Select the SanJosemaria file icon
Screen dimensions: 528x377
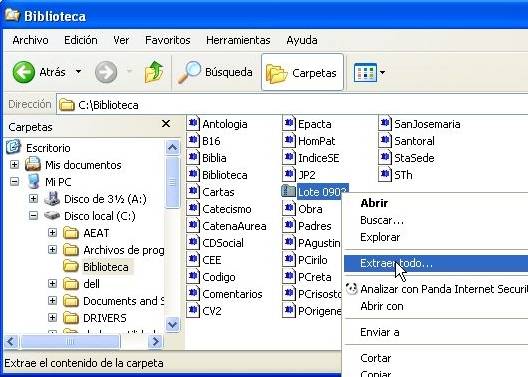[385, 124]
